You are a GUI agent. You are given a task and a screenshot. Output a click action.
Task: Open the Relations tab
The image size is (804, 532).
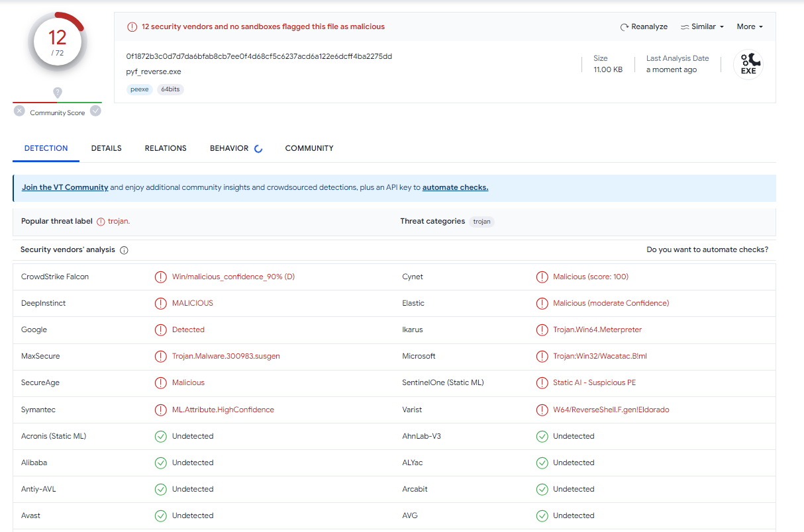point(166,148)
